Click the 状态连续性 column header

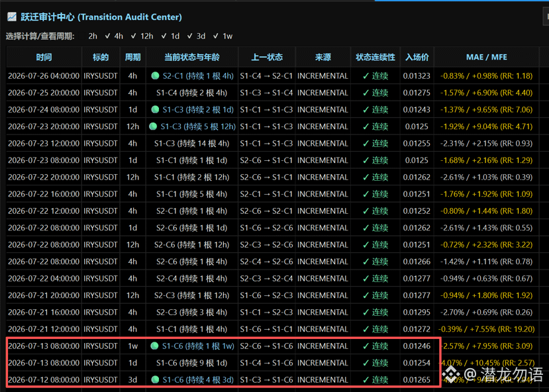375,57
